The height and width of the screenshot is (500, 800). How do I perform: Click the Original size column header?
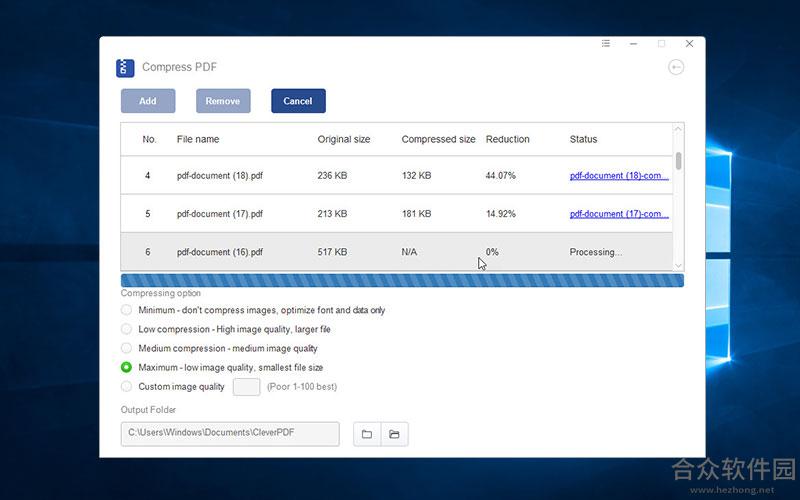pos(344,139)
